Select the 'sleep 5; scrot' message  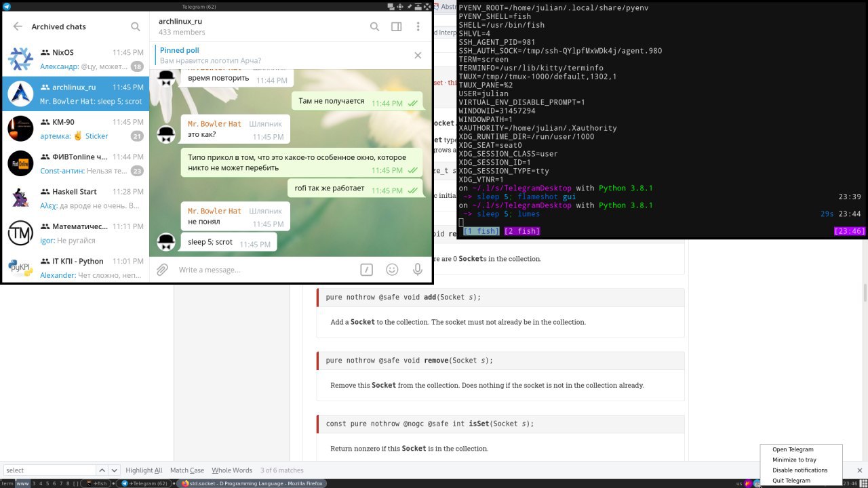[229, 242]
